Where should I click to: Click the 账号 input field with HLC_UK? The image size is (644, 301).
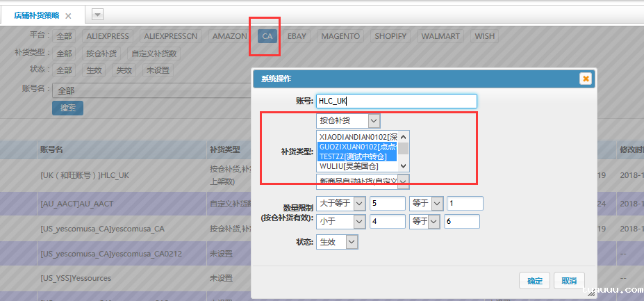[396, 101]
